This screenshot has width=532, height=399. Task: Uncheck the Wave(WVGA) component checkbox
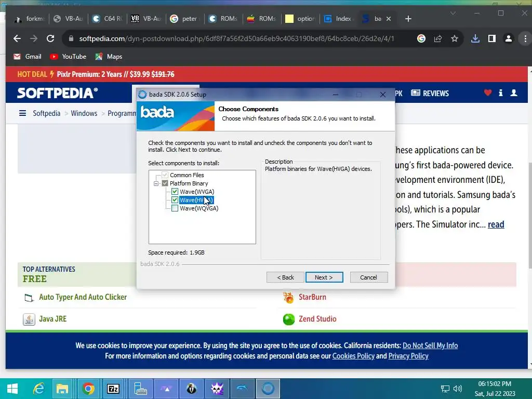[x=175, y=192]
